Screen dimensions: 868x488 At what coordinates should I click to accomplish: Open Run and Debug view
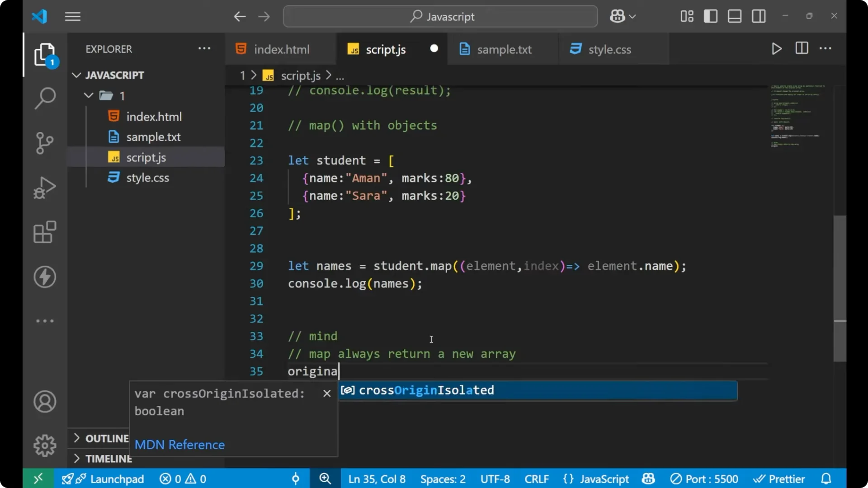[x=45, y=188]
